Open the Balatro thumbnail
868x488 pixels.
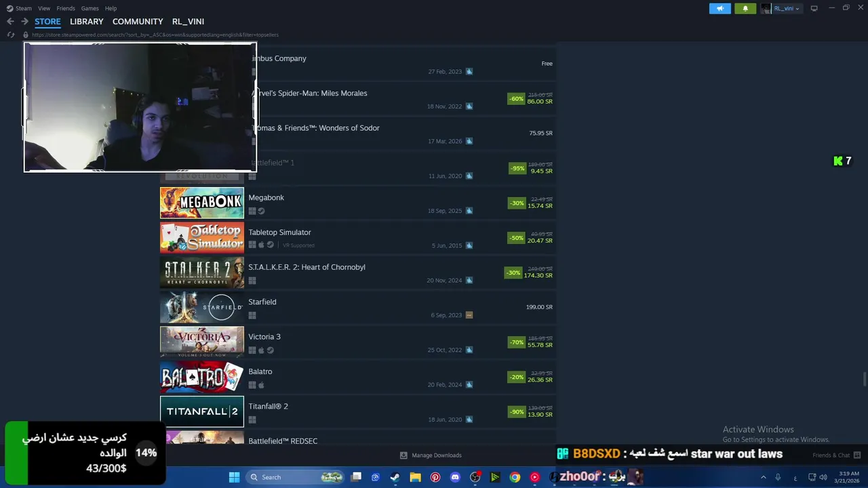pos(202,377)
